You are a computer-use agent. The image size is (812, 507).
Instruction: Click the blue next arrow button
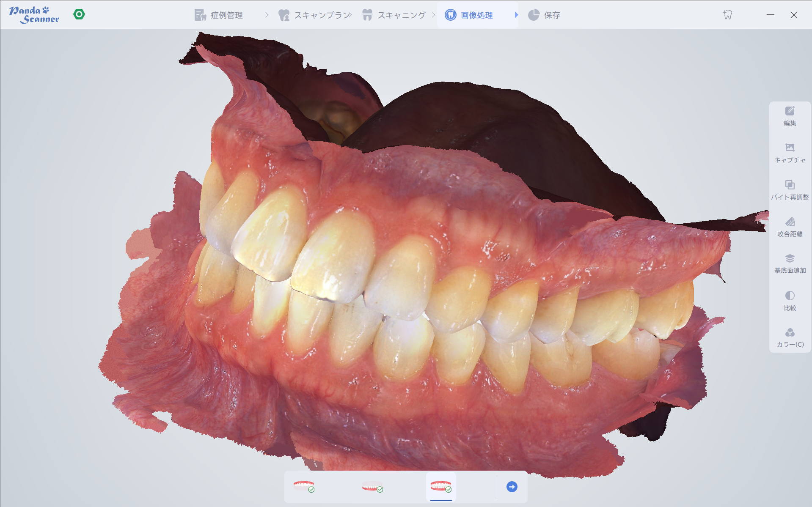(x=512, y=487)
